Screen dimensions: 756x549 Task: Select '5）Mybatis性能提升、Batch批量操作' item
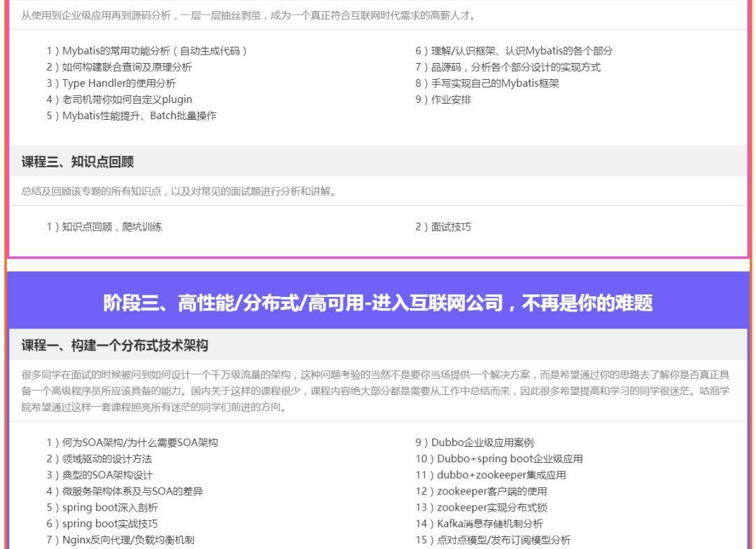[132, 116]
